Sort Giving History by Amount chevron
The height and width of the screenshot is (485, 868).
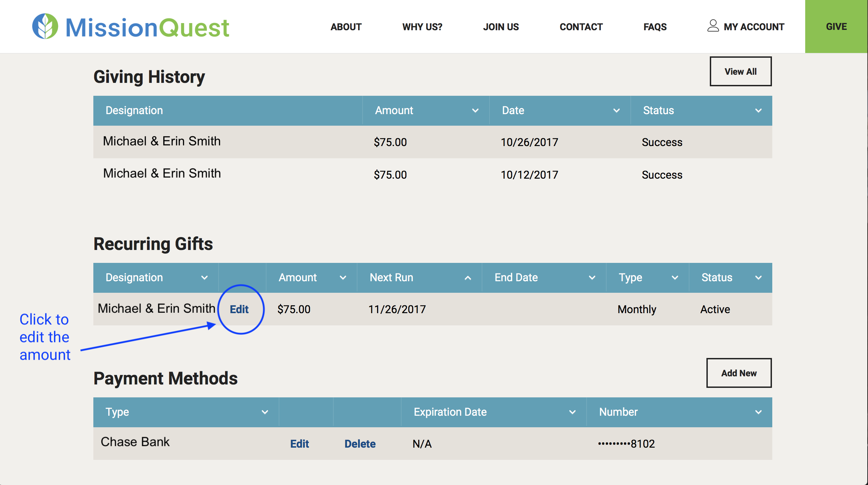pyautogui.click(x=475, y=111)
